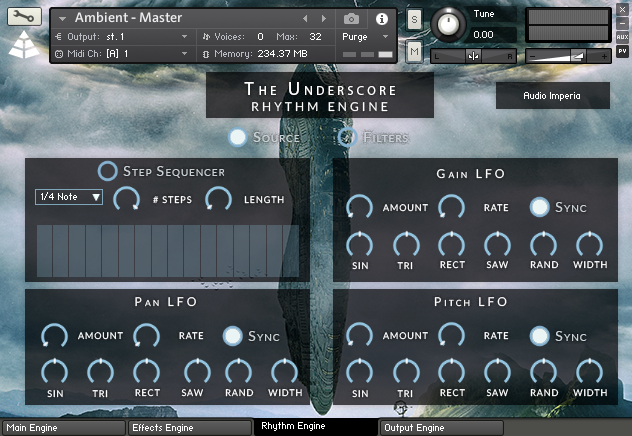
Task: Mute the instrument with M button
Action: 414,51
